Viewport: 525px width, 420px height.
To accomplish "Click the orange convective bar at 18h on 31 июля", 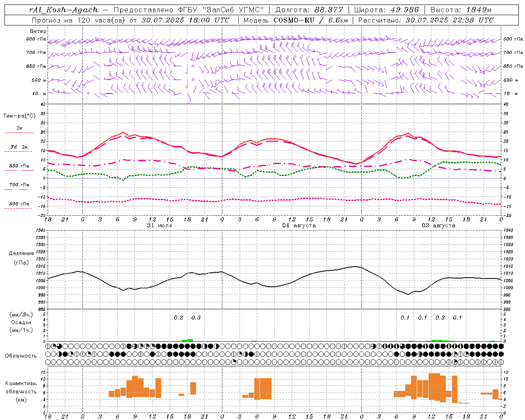I will (x=193, y=388).
